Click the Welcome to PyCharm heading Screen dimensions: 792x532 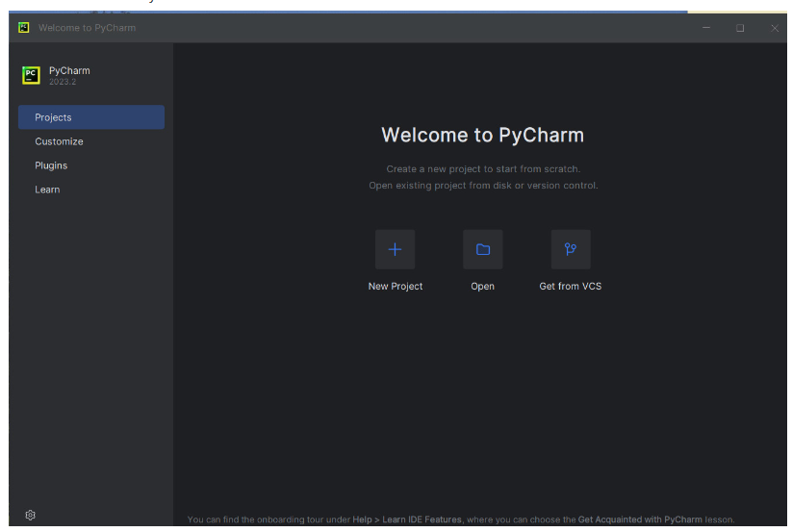tap(482, 136)
